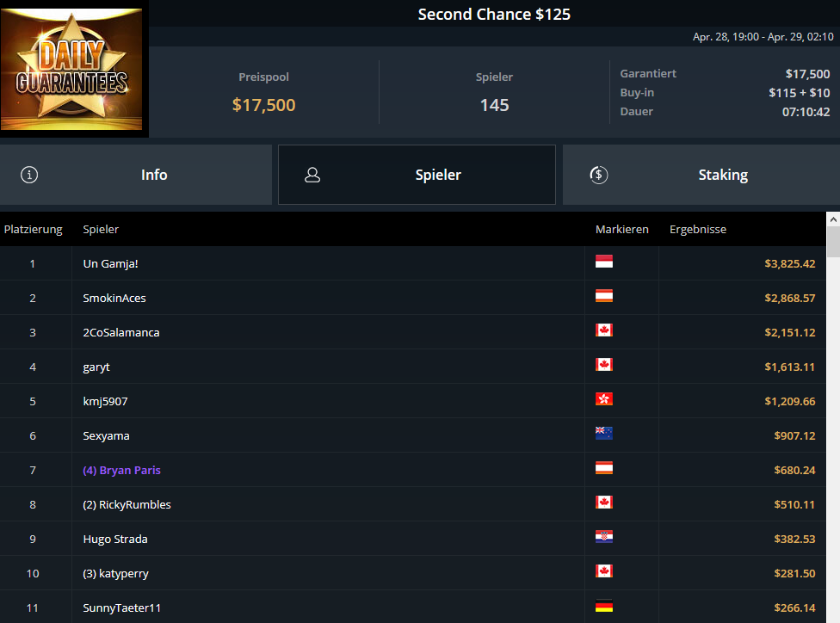Image resolution: width=840 pixels, height=623 pixels.
Task: Click the Preispool $17,500 value
Action: [263, 105]
